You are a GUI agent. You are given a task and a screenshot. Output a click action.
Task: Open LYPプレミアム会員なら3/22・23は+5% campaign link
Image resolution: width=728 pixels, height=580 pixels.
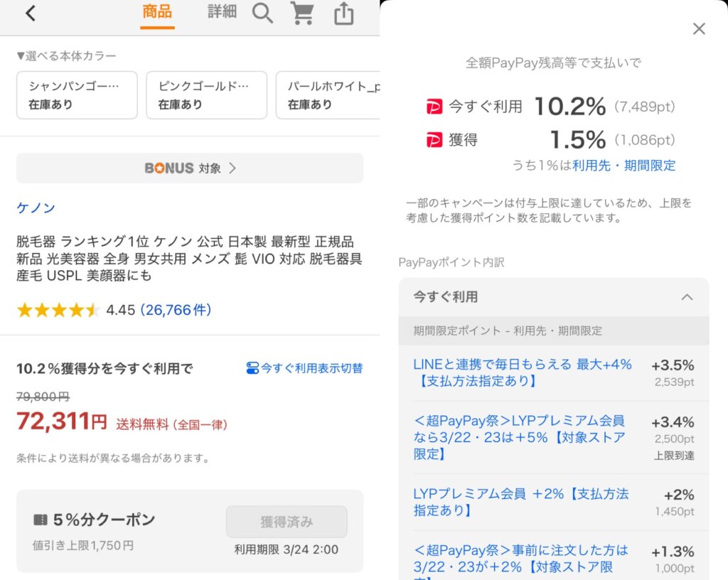[519, 437]
